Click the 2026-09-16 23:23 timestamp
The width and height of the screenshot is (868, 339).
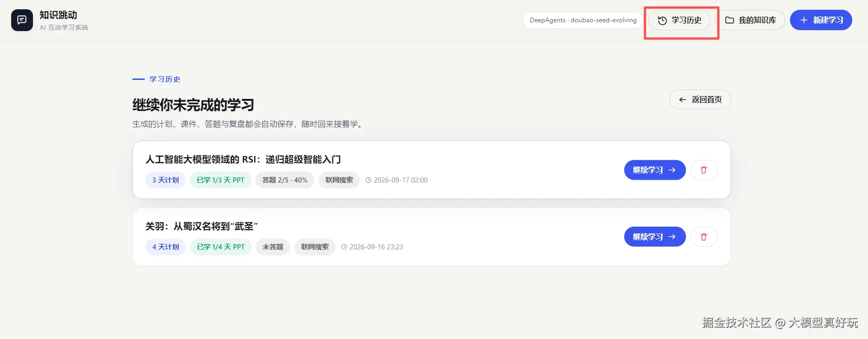click(x=372, y=247)
